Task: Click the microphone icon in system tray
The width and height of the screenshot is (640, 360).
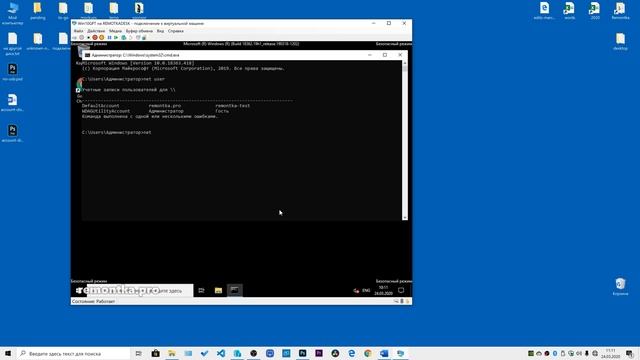Action: [x=587, y=353]
